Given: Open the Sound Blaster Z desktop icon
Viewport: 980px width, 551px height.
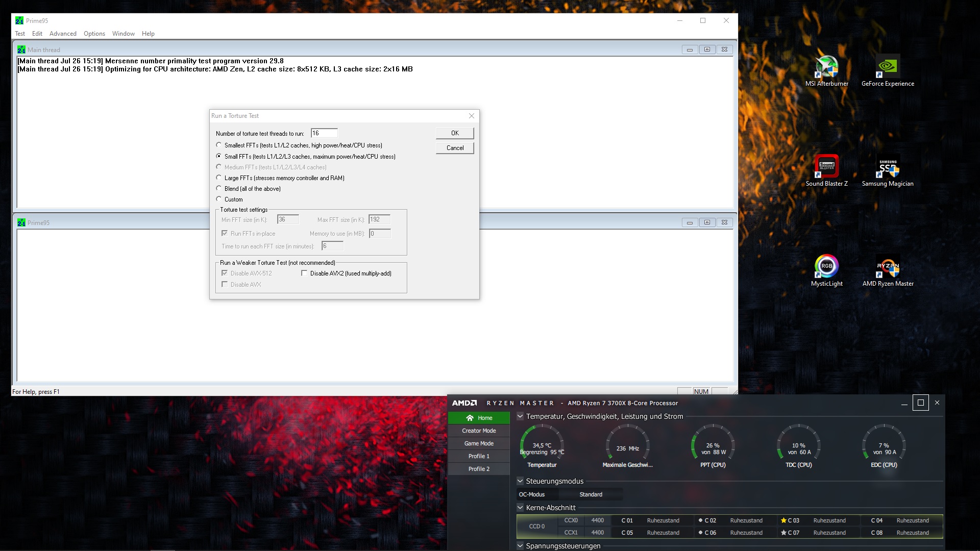Looking at the screenshot, I should 826,166.
